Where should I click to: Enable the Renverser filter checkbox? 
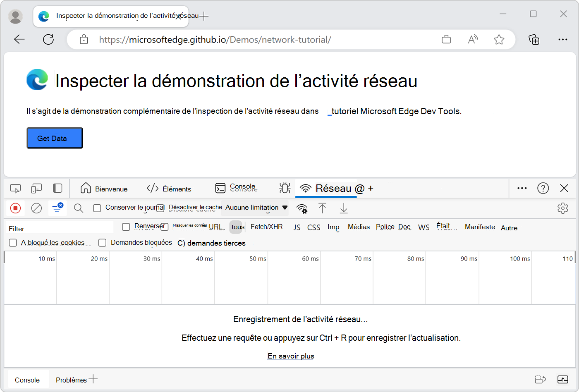point(126,227)
